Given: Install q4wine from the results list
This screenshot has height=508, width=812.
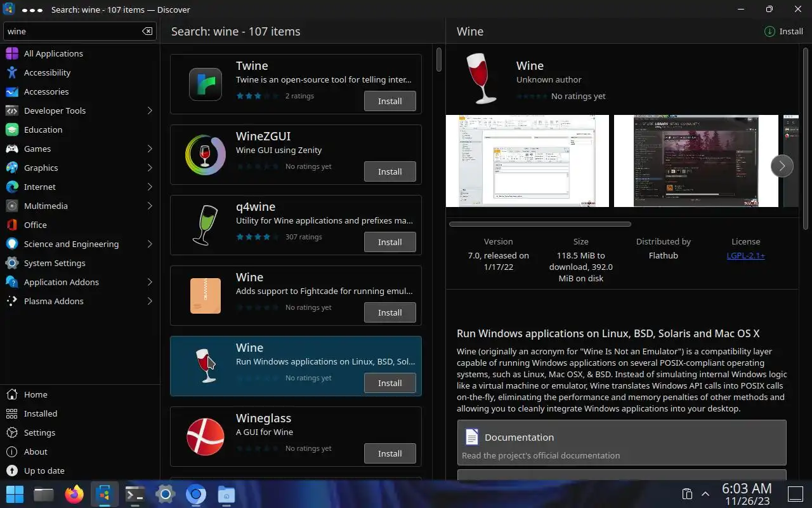Looking at the screenshot, I should point(390,242).
